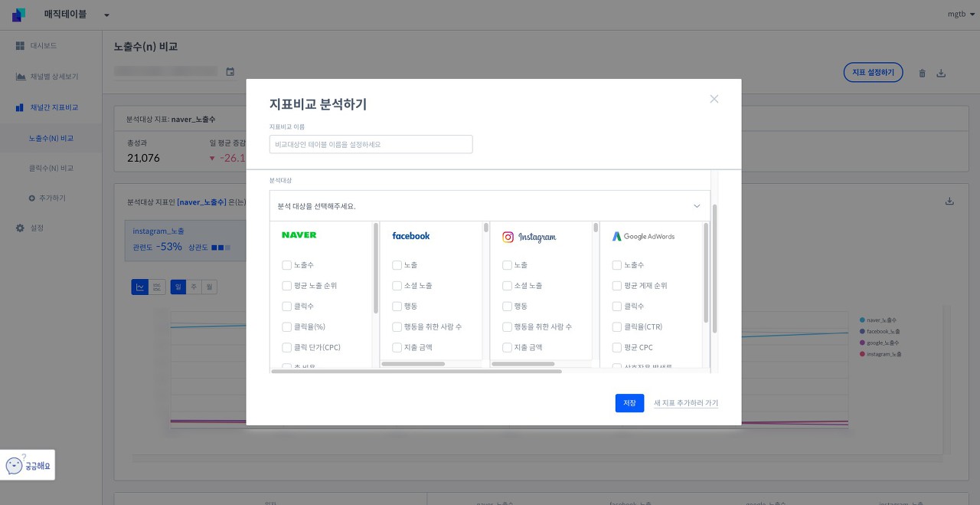This screenshot has width=980, height=505.
Task: Expand the 분석 대상을 선택해주세요 dropdown
Action: point(490,206)
